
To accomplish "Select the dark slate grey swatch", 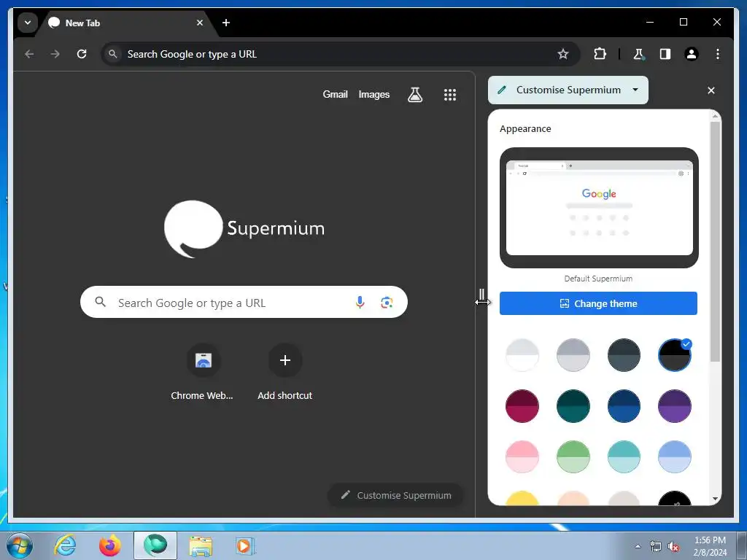I will (x=624, y=355).
